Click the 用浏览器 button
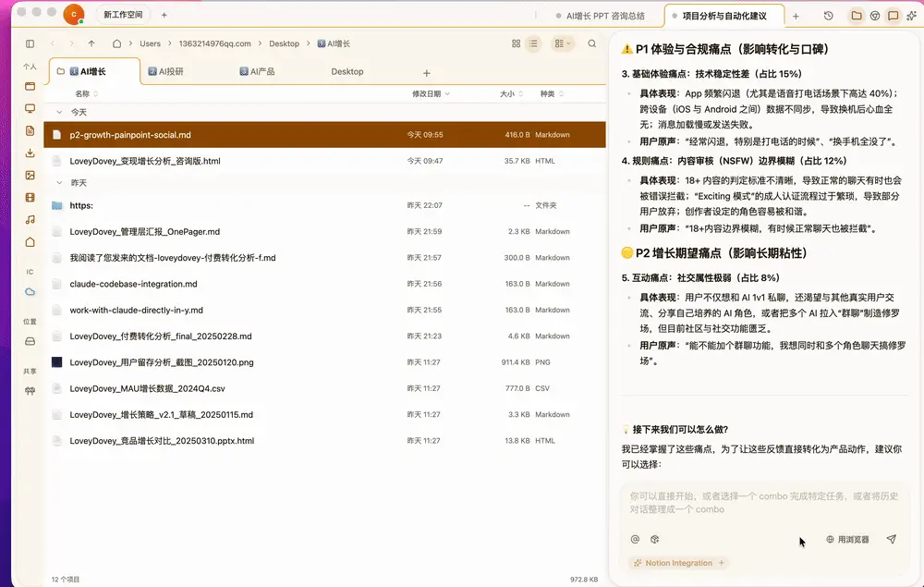The height and width of the screenshot is (587, 924). (856, 539)
